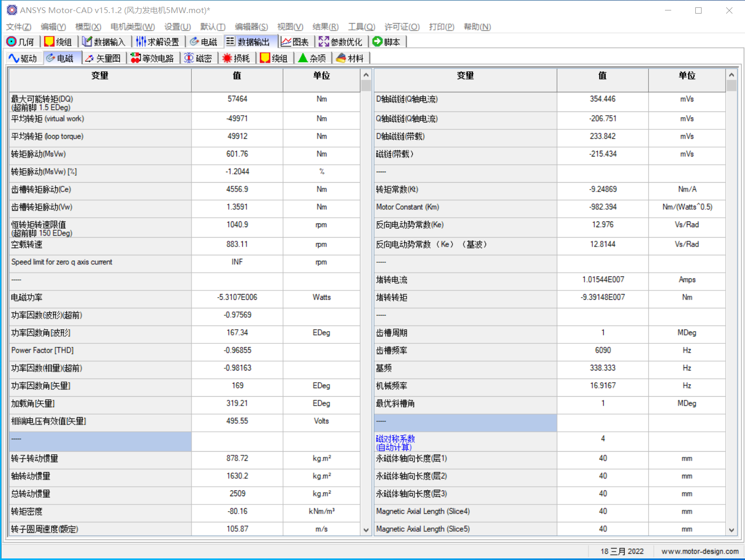Open the 求解设置 solver settings icon
This screenshot has width=745, height=560.
[141, 41]
